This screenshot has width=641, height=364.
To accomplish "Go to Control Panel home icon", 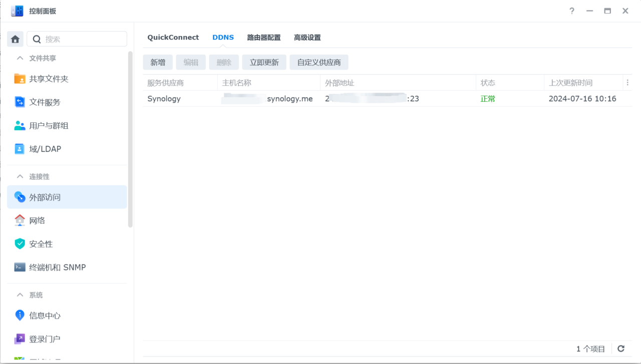I will 15,39.
